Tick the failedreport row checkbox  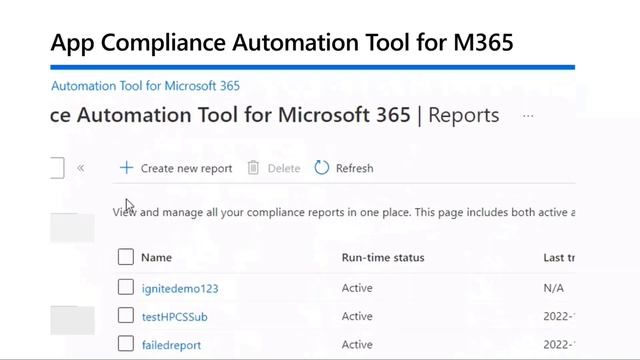(126, 343)
